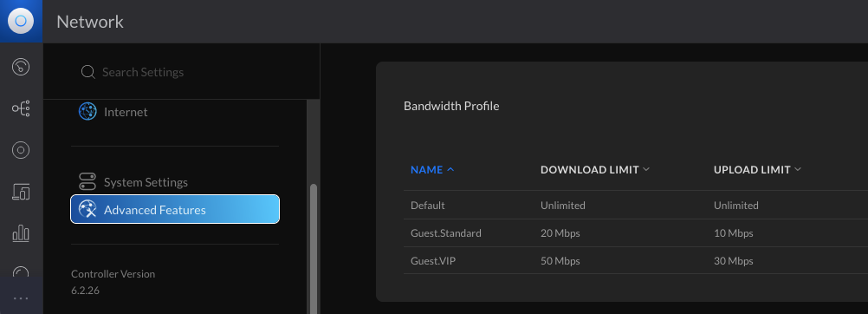Sort by the UPLOAD LIMIT column
This screenshot has height=314, width=868.
click(x=752, y=170)
